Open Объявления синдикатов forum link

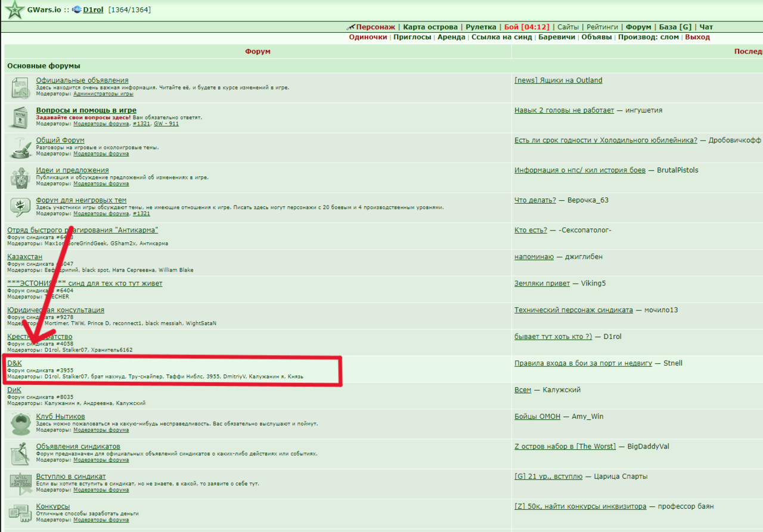78,446
